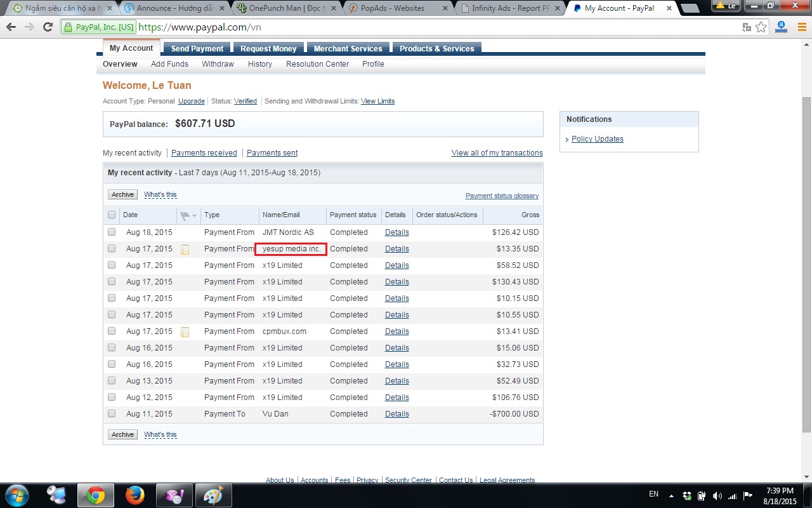Screen dimensions: 812x508
Task: Click the page vertical scrollbar
Action: (806, 264)
